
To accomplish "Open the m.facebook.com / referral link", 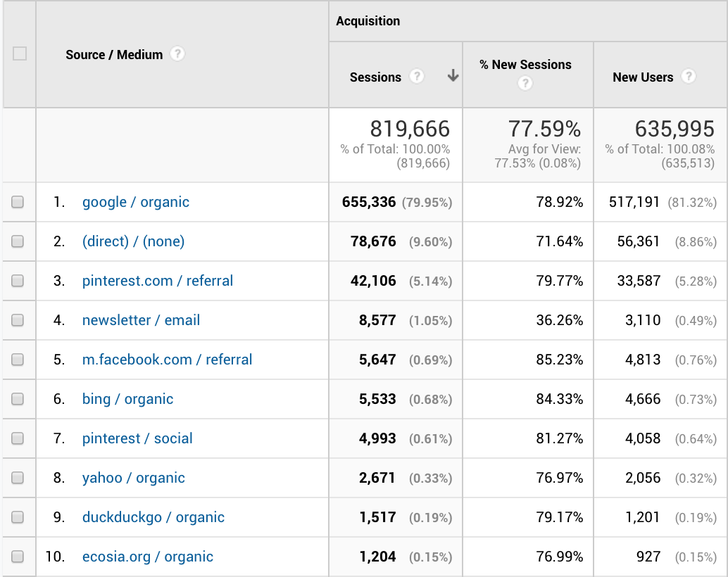I will tap(167, 360).
